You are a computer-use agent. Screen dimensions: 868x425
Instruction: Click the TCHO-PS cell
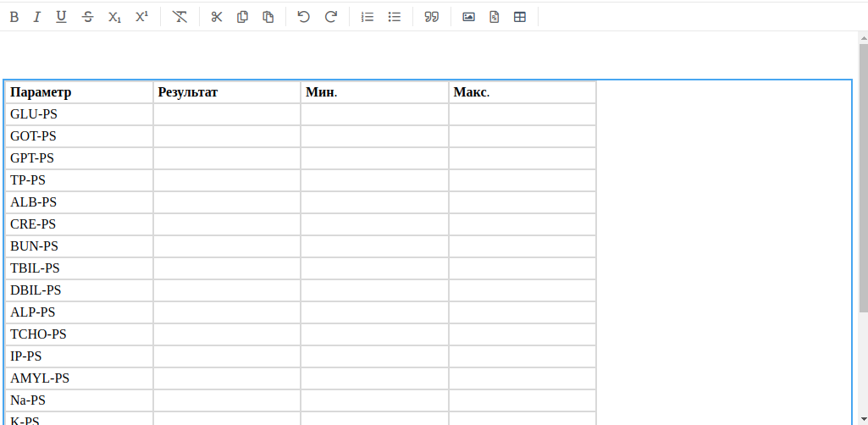(x=79, y=334)
